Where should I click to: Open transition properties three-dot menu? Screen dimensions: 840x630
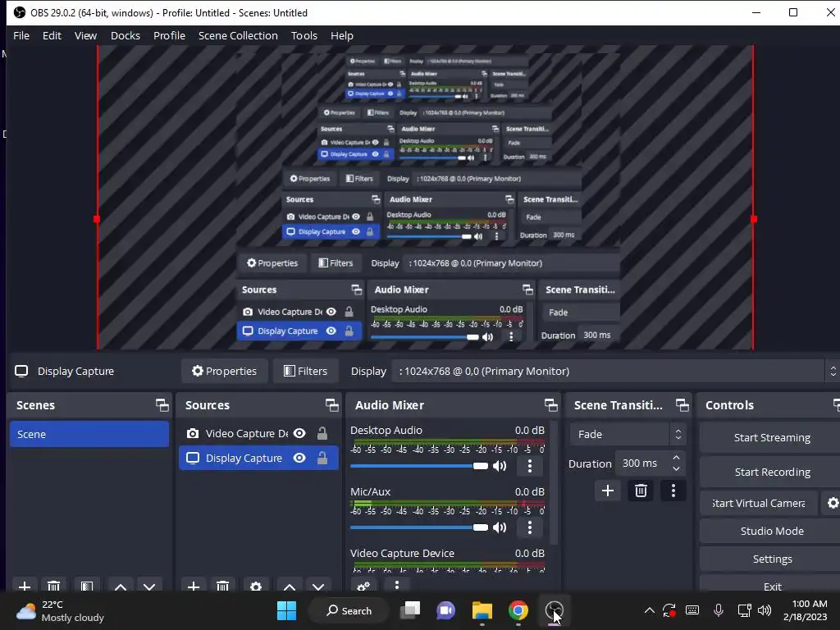tap(673, 491)
